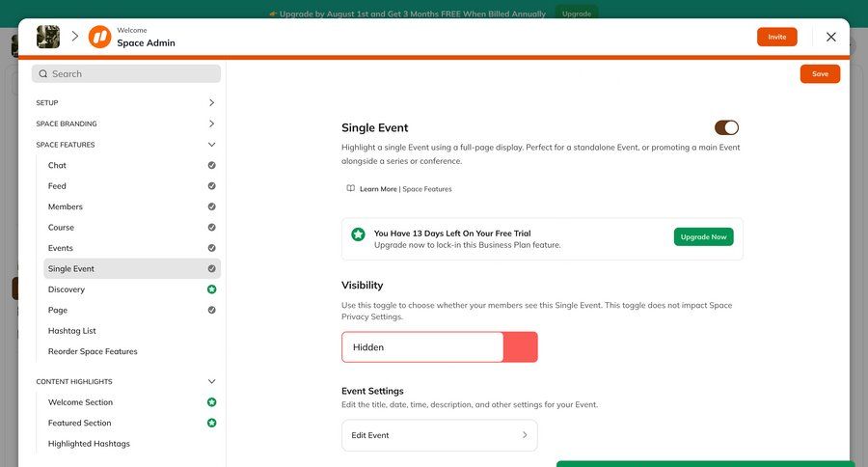Click the book icon next to Learn More
The width and height of the screenshot is (868, 467).
coord(350,189)
